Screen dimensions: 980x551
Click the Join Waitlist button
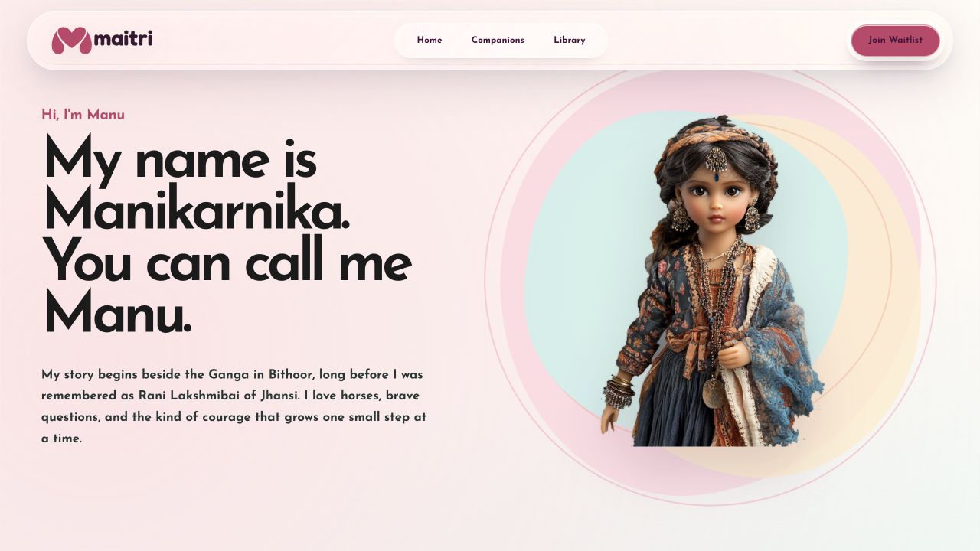point(895,41)
